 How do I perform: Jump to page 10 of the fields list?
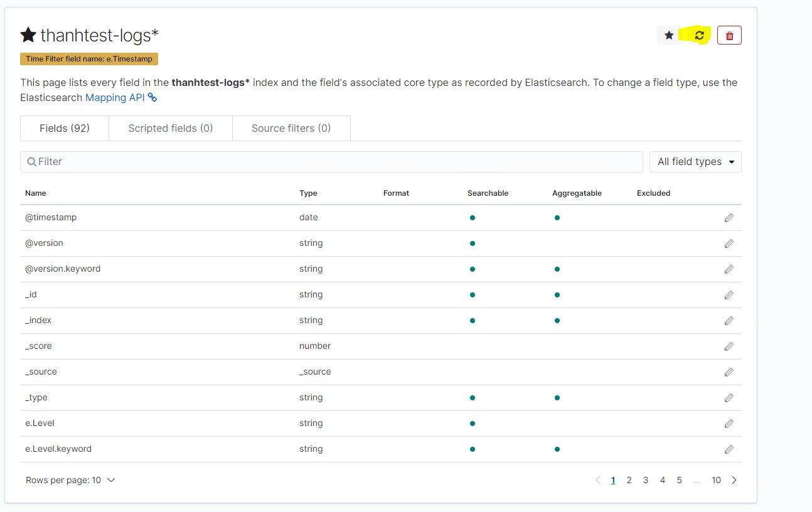[x=716, y=479]
